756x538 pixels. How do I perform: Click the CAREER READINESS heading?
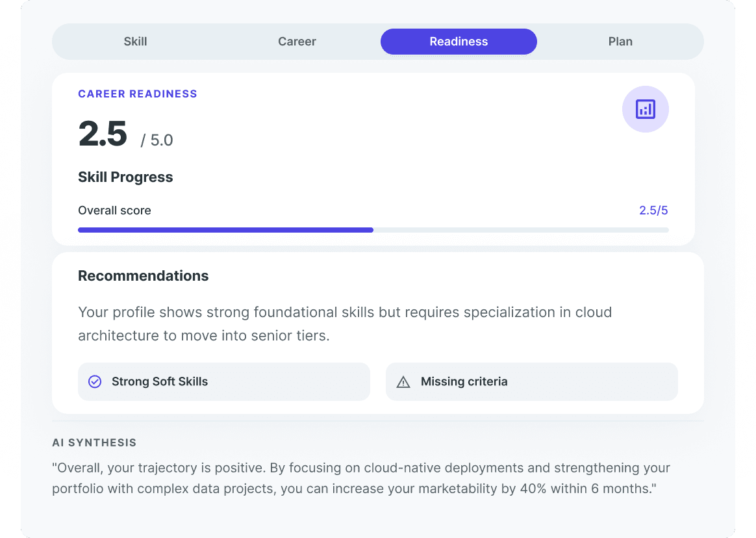138,94
